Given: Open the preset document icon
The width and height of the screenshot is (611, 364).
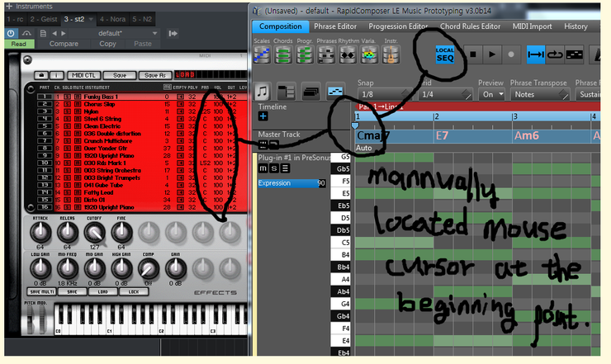Looking at the screenshot, I should pyautogui.click(x=43, y=34).
